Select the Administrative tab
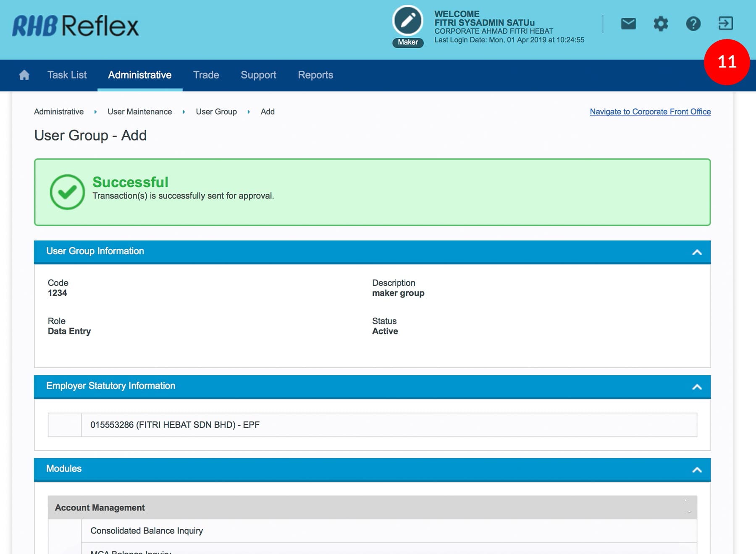Screen dimensions: 756x554 point(139,75)
